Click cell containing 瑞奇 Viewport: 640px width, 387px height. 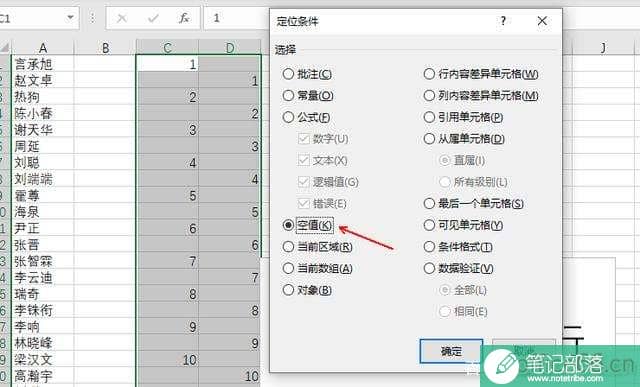(42, 294)
